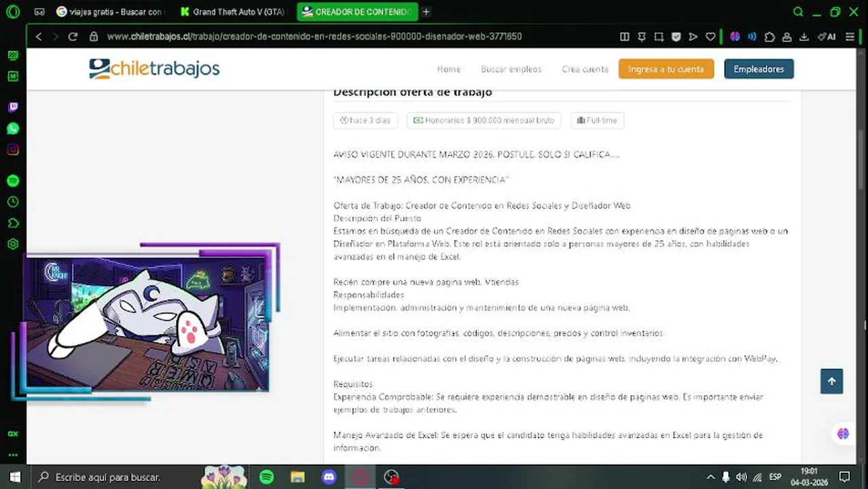This screenshot has height=489, width=868.
Task: Click the 'Ingresa a tu cuenta' button
Action: coord(666,69)
